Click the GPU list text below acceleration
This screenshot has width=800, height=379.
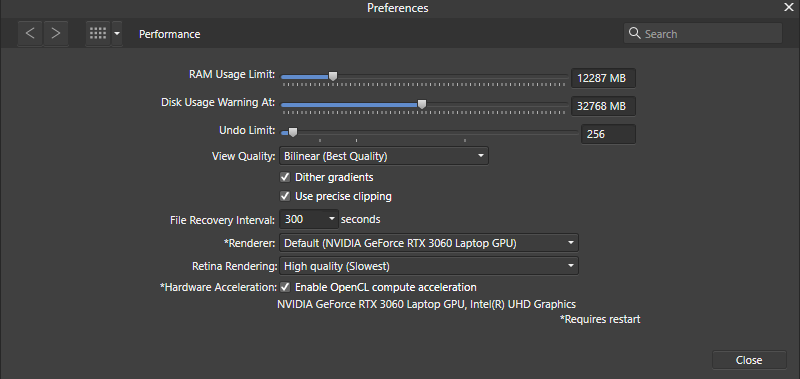click(427, 305)
